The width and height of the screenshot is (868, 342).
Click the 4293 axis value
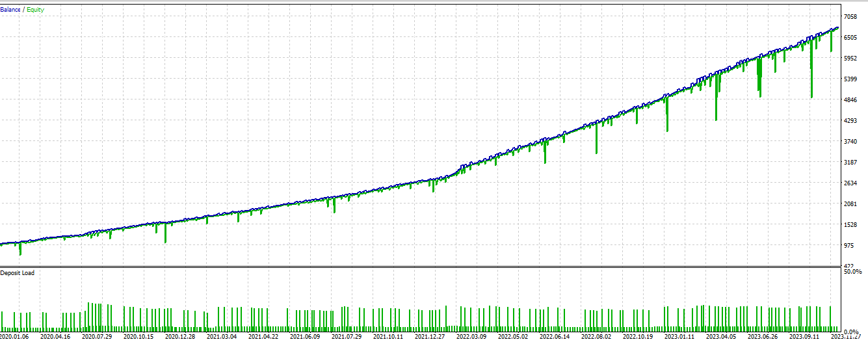coord(850,120)
